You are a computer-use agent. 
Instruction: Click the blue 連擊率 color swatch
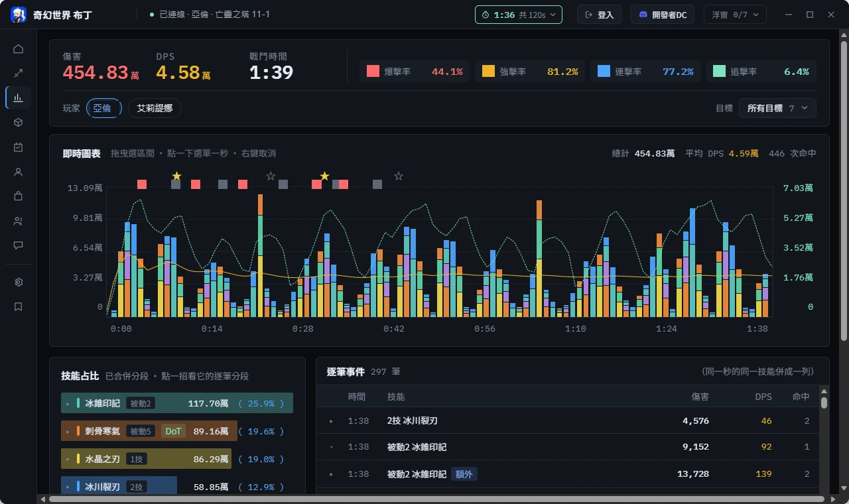[604, 72]
